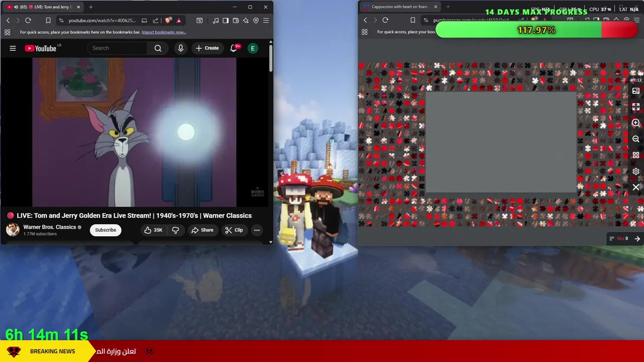This screenshot has width=644, height=362.
Task: Launch Leo AI sparkle icon
Action: (x=246, y=21)
